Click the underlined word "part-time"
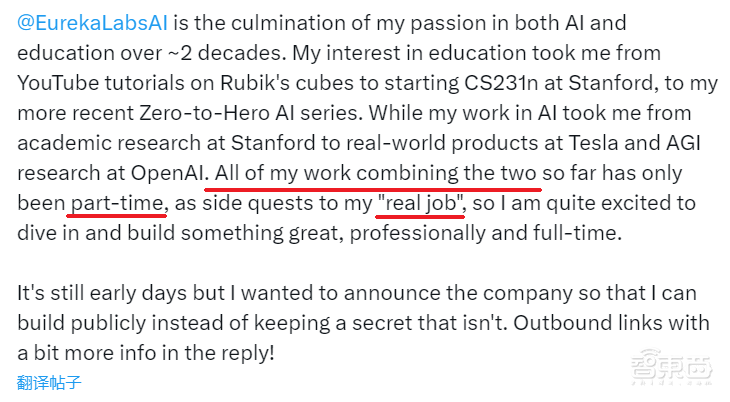Viewport: 730px width, 402px height. 117,204
